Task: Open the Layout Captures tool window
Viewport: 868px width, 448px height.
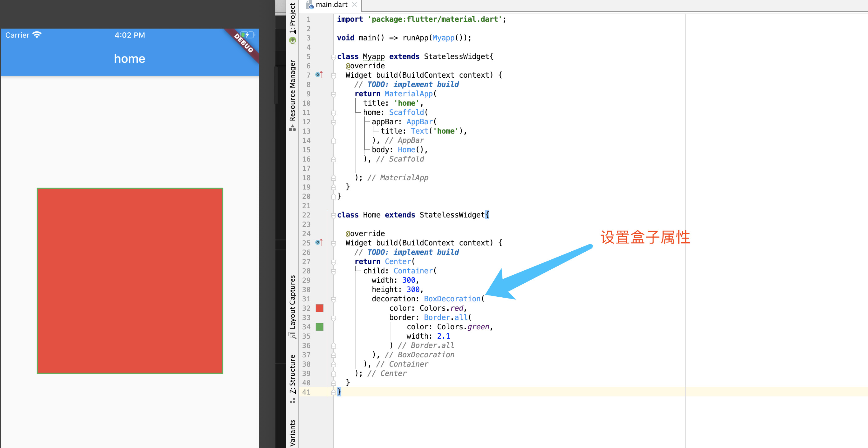Action: 292,302
